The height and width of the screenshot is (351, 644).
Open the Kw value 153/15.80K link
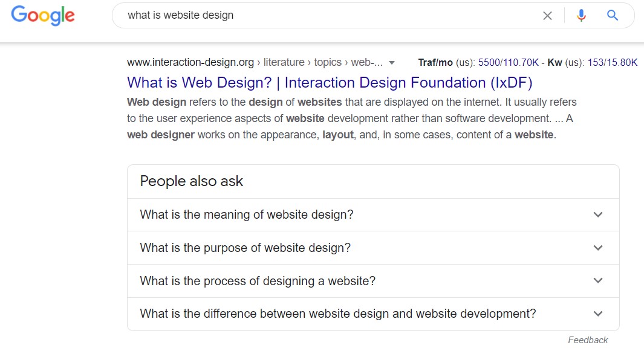[x=613, y=62]
